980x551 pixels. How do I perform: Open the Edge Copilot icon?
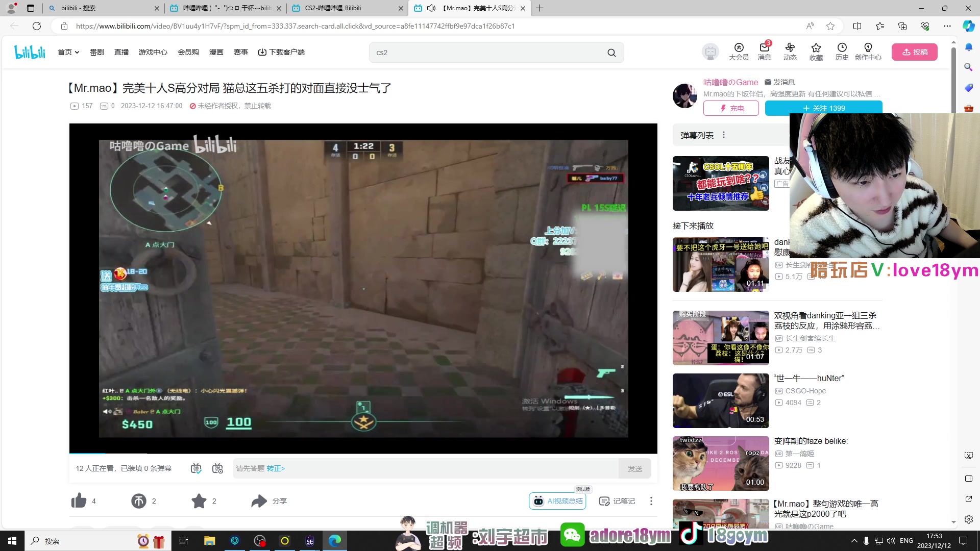(x=968, y=26)
